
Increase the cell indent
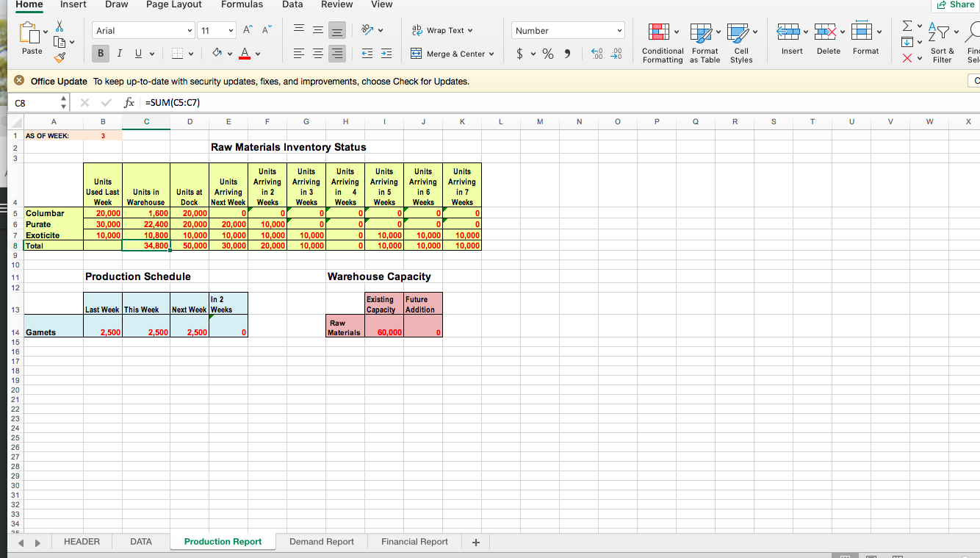[386, 54]
